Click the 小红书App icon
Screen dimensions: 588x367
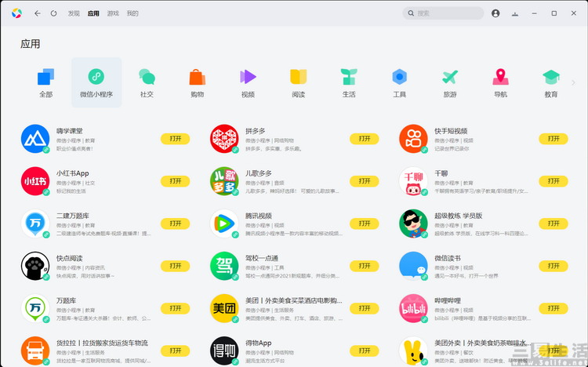click(x=35, y=181)
